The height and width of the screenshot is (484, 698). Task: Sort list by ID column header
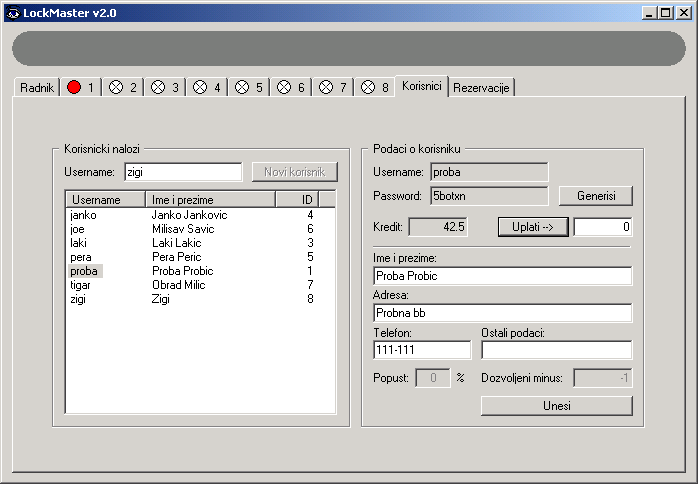tap(297, 199)
